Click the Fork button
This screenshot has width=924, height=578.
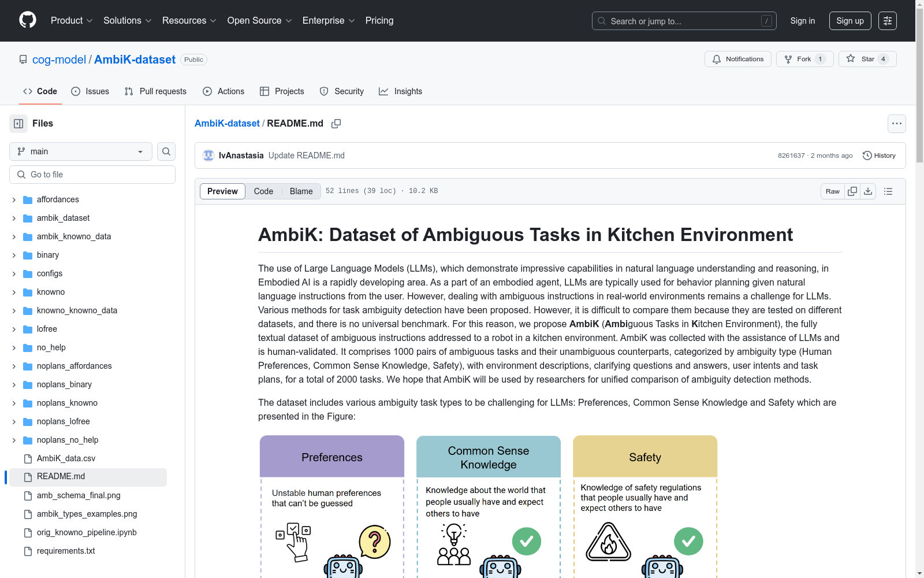(x=804, y=59)
